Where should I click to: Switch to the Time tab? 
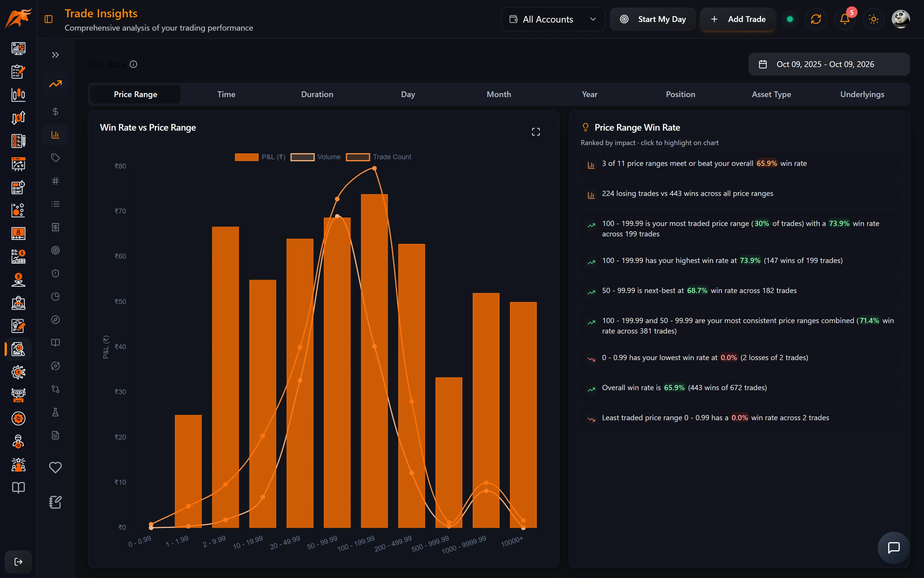tap(226, 95)
